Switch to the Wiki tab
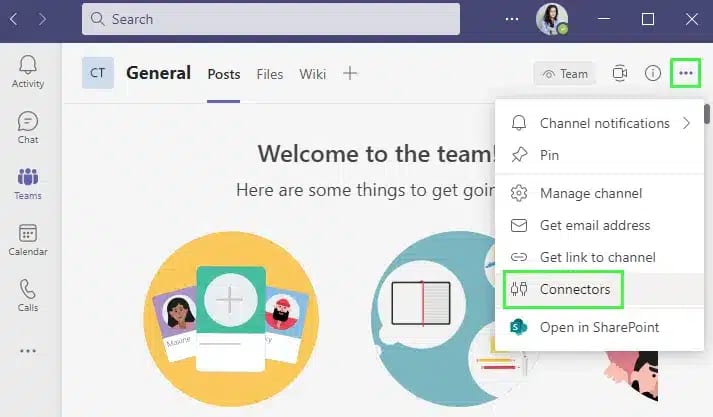 click(312, 74)
